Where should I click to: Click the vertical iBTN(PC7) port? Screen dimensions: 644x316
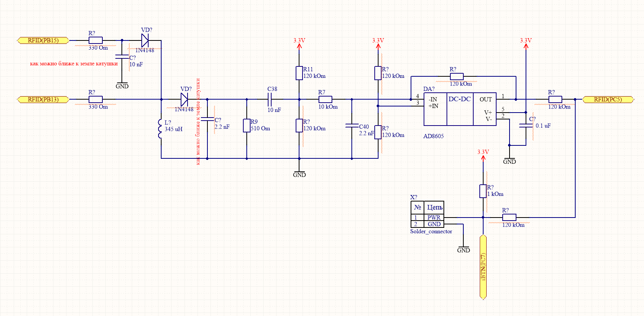[x=483, y=267]
